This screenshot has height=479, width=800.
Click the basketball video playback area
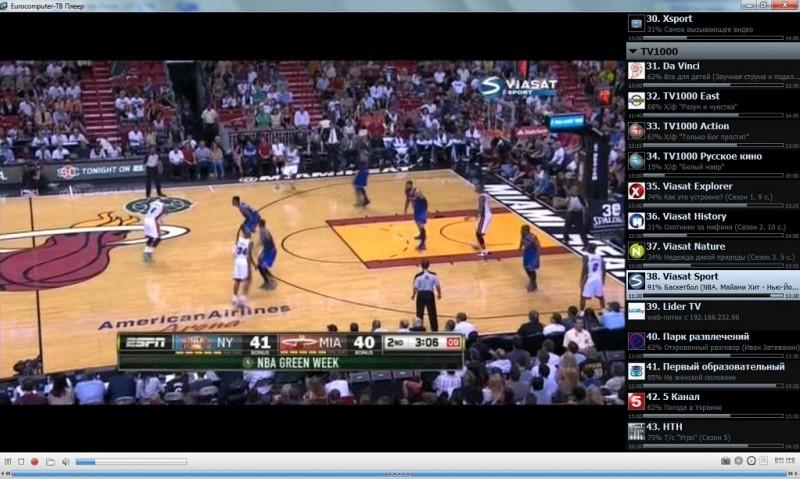[312, 233]
